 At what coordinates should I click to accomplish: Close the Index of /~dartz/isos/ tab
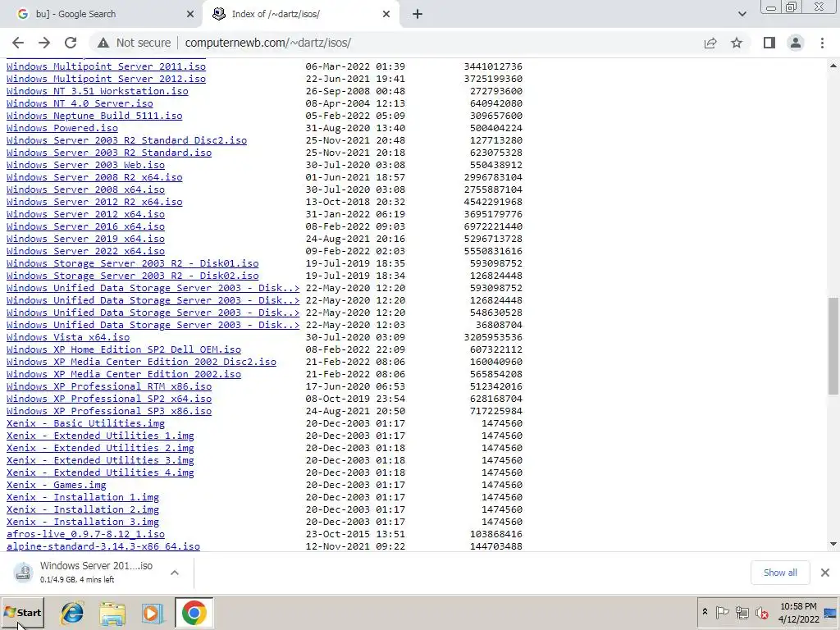386,15
